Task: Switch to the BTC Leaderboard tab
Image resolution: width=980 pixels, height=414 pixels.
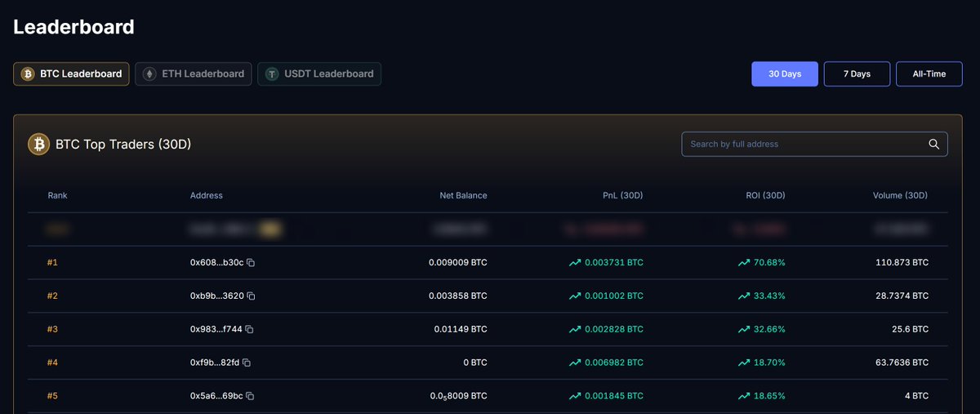Action: click(x=71, y=73)
